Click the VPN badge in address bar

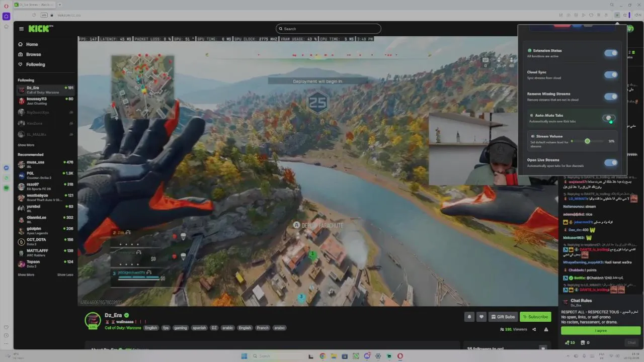(x=44, y=15)
